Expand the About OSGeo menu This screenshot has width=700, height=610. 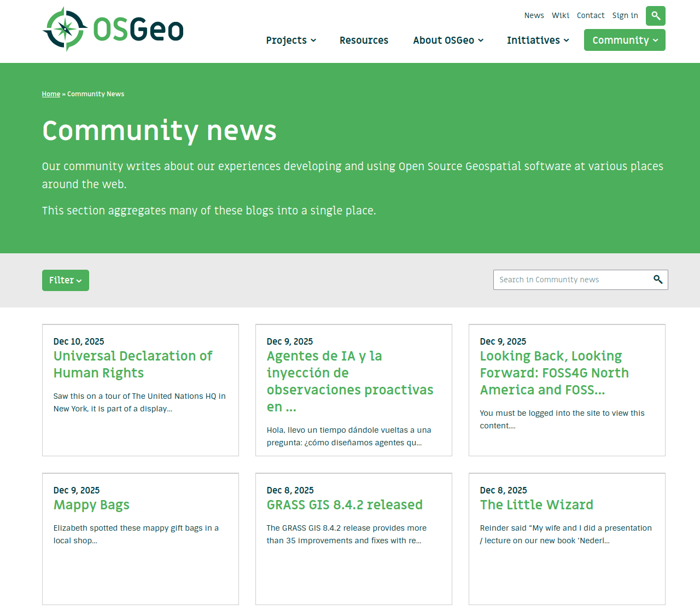448,40
